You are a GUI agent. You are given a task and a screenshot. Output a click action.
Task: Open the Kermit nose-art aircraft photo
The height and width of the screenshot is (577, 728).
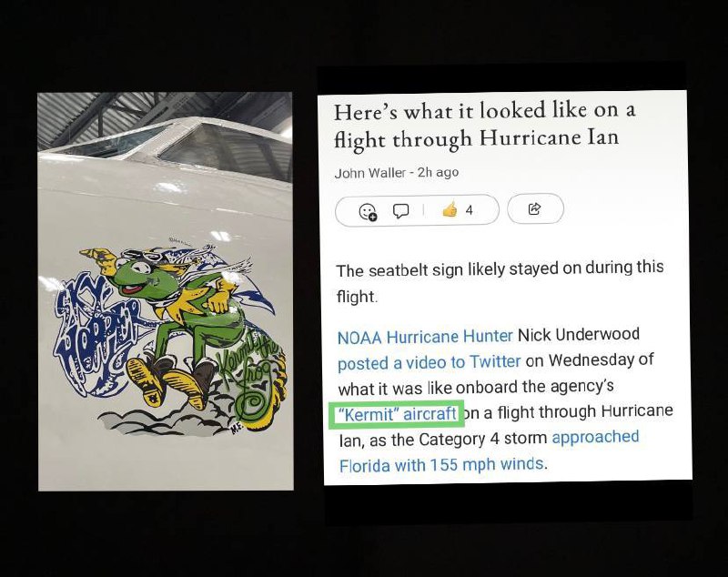[166, 291]
